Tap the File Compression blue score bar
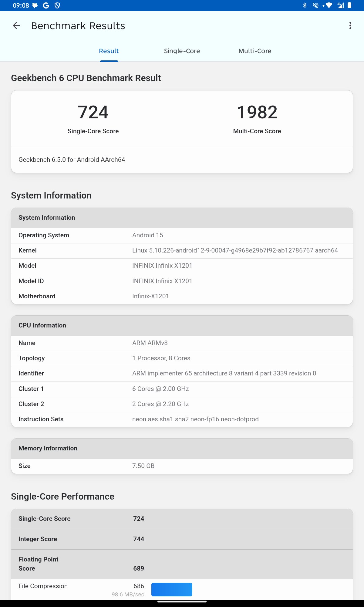This screenshot has width=364, height=607. click(172, 589)
